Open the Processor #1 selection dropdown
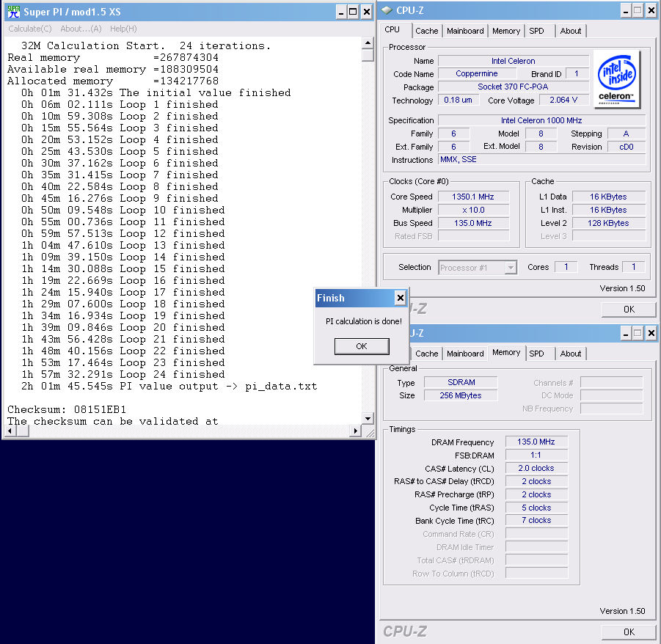The width and height of the screenshot is (661, 644). click(477, 268)
